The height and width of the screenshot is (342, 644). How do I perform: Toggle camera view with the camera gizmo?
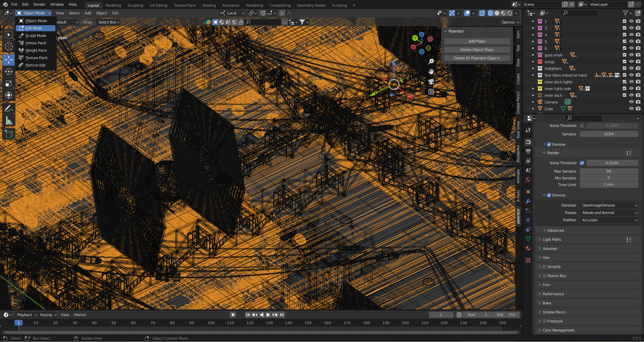[x=431, y=82]
